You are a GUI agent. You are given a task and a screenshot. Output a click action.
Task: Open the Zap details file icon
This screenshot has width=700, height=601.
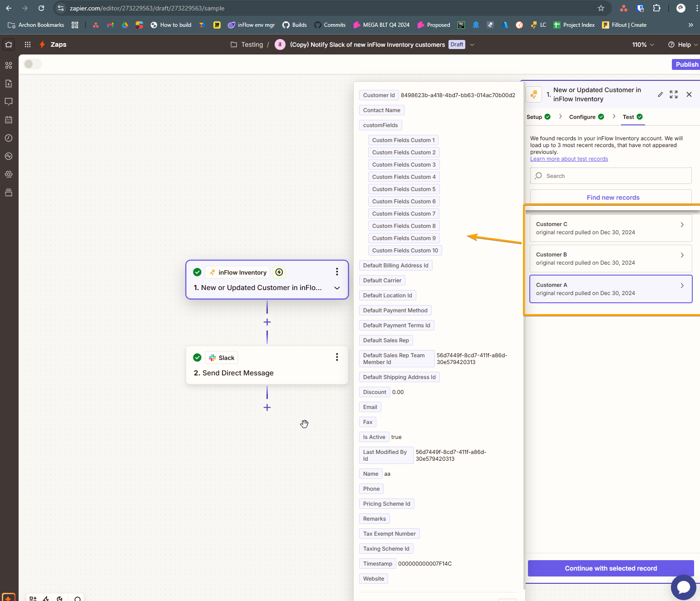[9, 84]
